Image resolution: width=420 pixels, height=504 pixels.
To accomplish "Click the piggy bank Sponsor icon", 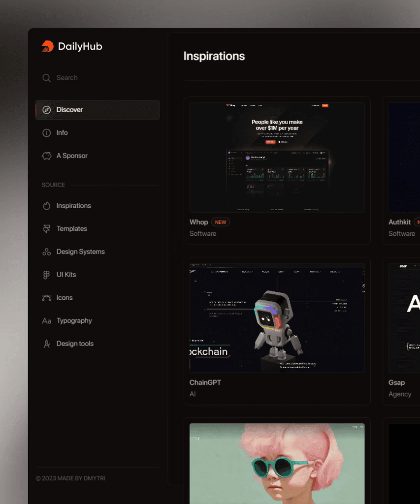I will click(47, 156).
